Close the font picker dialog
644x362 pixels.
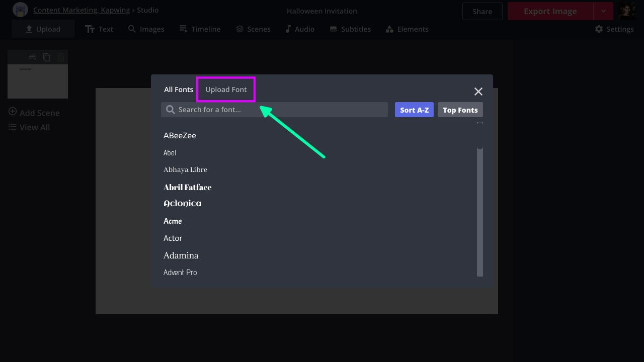[478, 91]
